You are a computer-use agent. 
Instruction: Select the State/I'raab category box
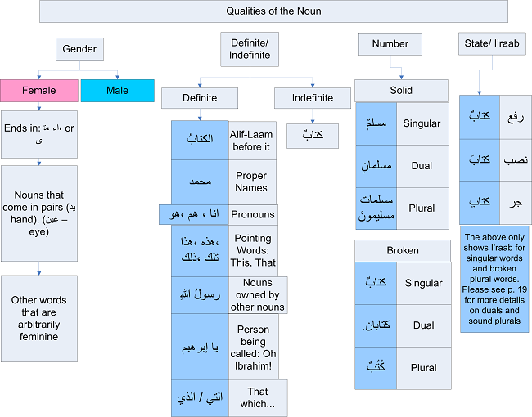point(492,44)
